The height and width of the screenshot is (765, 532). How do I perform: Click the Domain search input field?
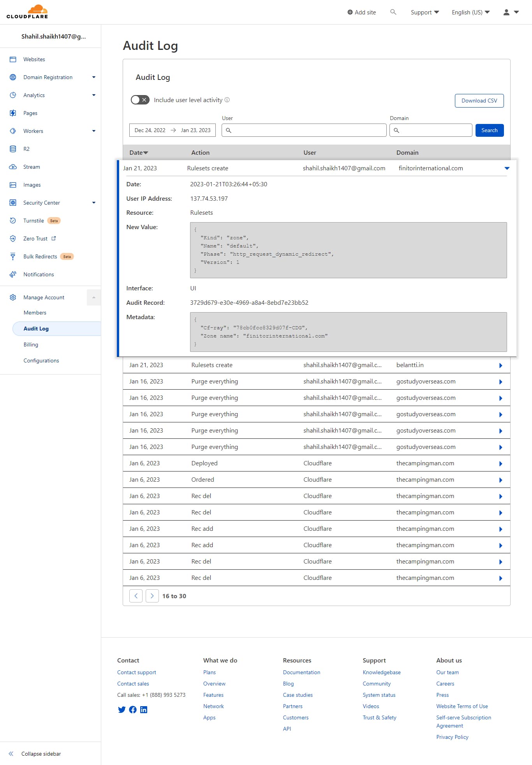click(x=431, y=130)
